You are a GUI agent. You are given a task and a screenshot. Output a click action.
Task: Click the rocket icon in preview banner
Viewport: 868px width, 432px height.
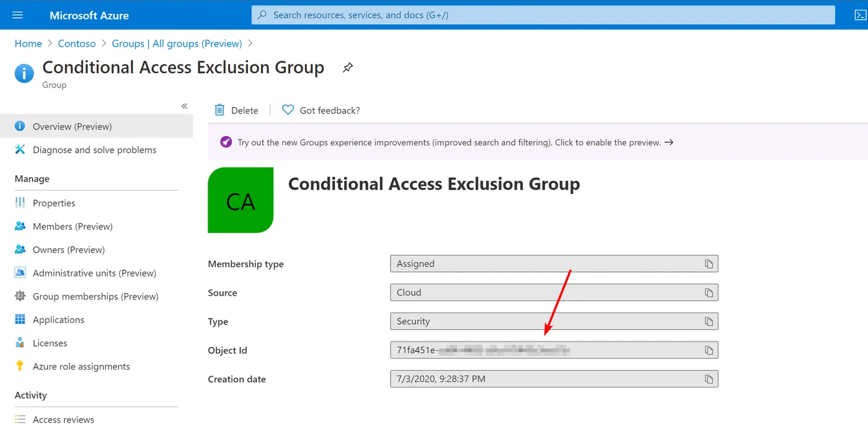[226, 142]
